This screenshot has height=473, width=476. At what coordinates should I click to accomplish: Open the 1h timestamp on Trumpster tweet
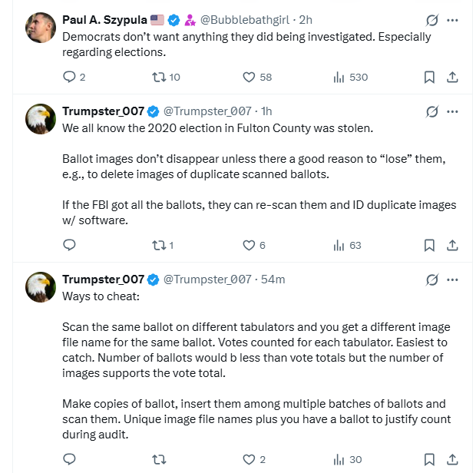tap(266, 111)
